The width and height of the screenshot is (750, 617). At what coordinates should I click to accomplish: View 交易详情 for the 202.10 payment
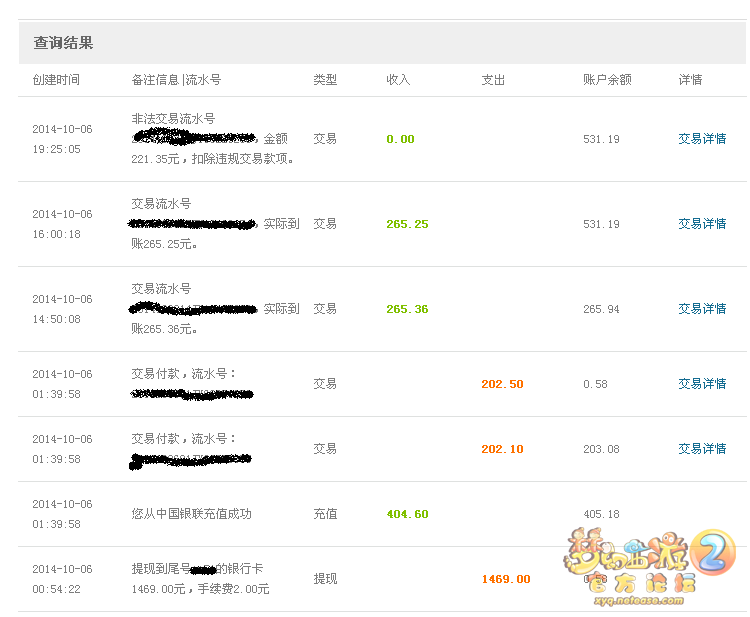click(x=702, y=449)
